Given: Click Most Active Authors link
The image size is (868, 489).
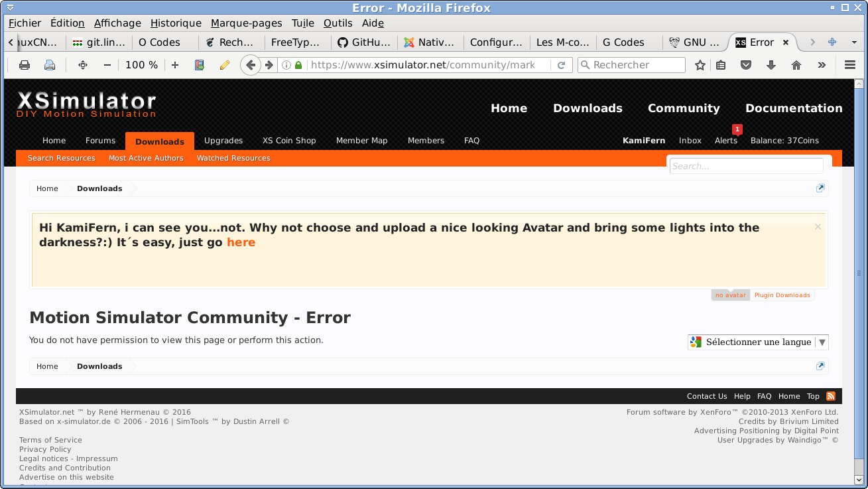Looking at the screenshot, I should 146,158.
